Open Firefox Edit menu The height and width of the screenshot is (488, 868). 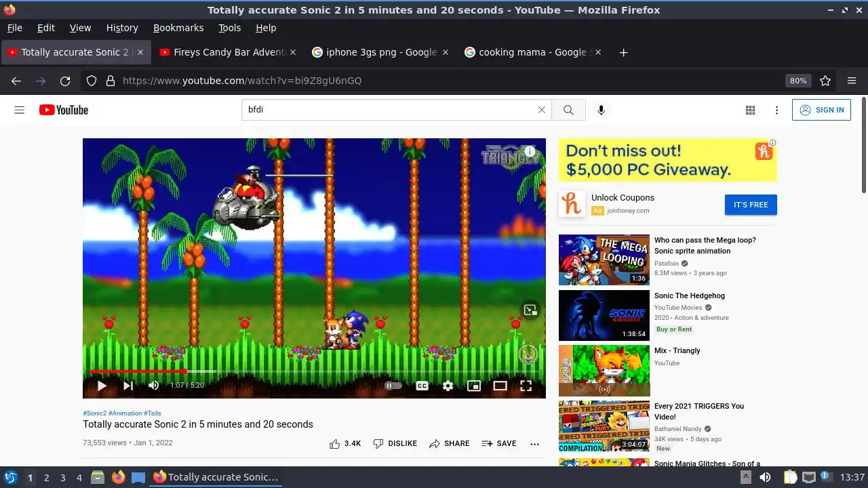tap(46, 28)
